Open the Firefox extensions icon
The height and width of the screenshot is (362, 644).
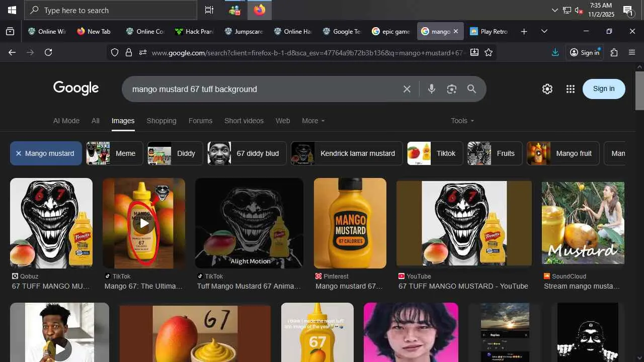coord(614,52)
